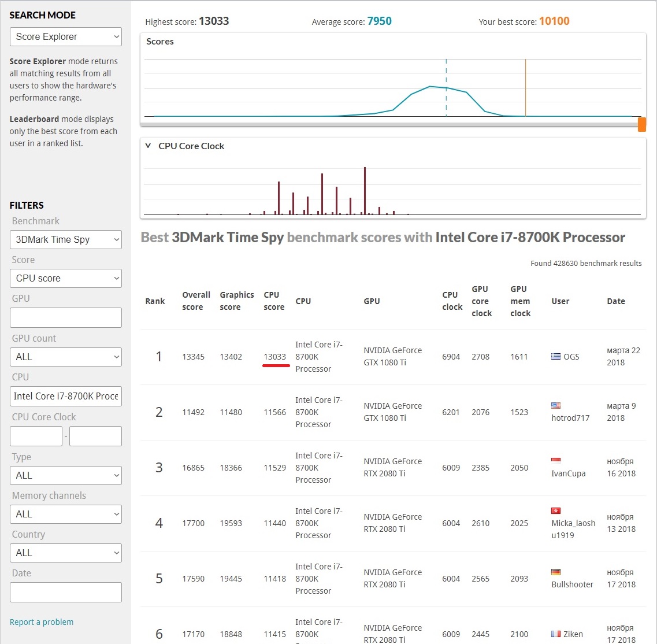Open user Micka_laoshu1919 profile

(x=573, y=529)
